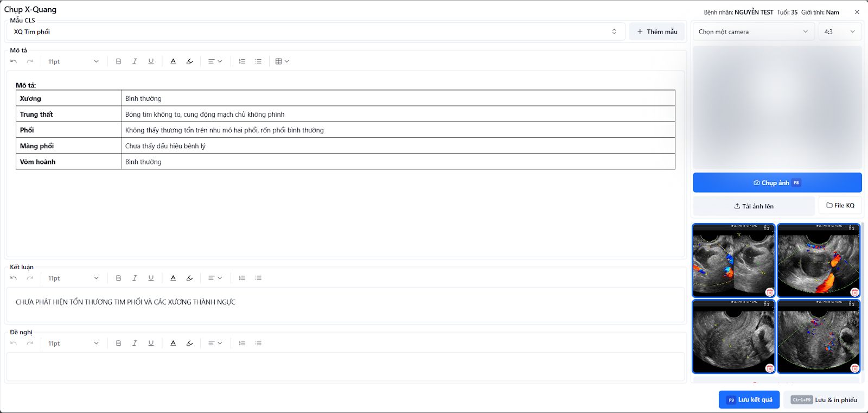Toggle Bold in Đề nghị toolbar

pyautogui.click(x=118, y=343)
